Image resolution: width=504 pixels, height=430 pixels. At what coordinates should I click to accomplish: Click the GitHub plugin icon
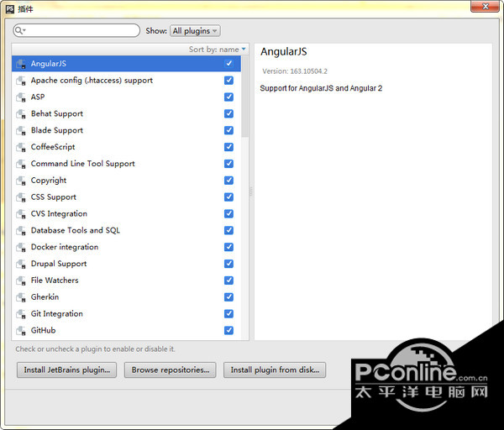point(21,331)
